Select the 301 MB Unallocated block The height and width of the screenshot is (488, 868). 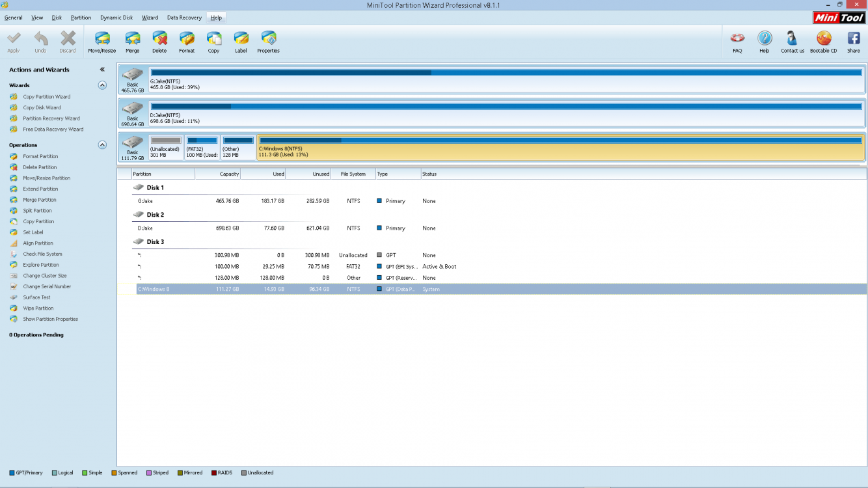(x=166, y=147)
